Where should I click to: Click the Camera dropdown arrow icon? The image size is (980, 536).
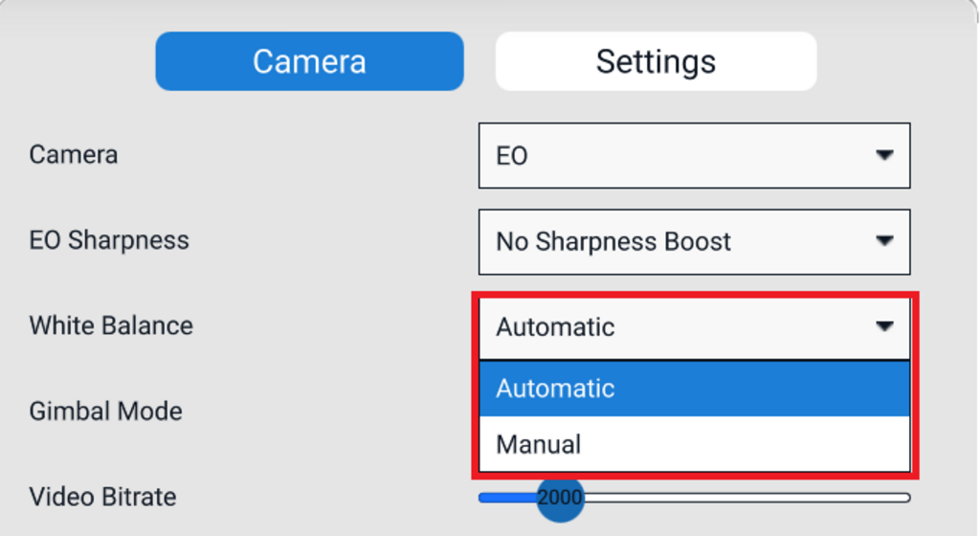[884, 155]
